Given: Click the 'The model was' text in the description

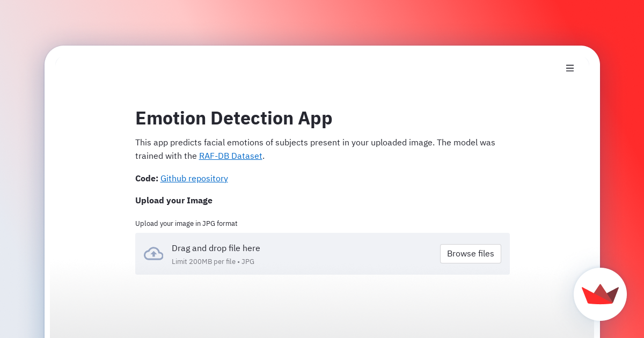Looking at the screenshot, I should pos(466,143).
